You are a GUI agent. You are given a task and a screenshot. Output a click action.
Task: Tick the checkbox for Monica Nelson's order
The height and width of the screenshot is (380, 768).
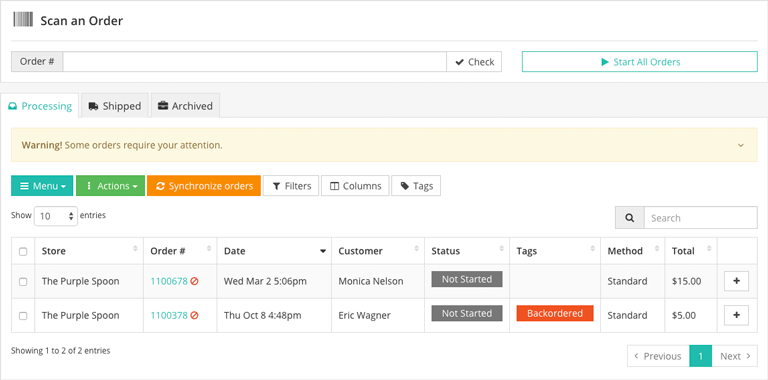23,282
